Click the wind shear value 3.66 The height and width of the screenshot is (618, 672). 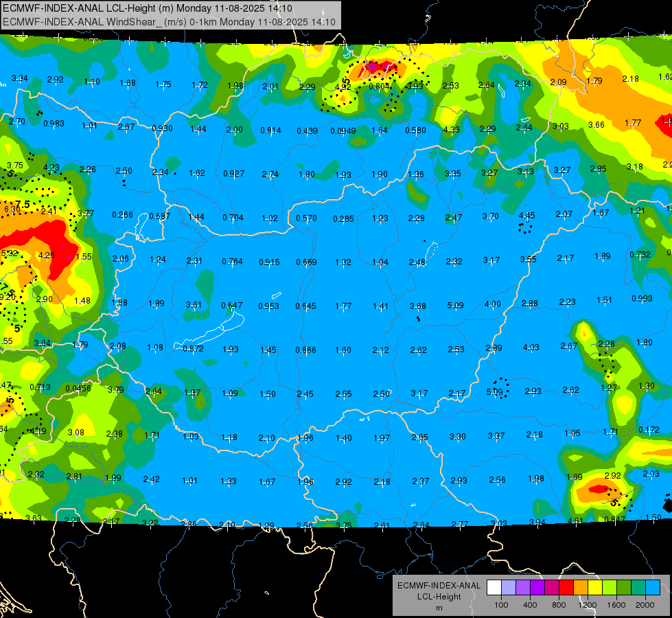point(596,125)
